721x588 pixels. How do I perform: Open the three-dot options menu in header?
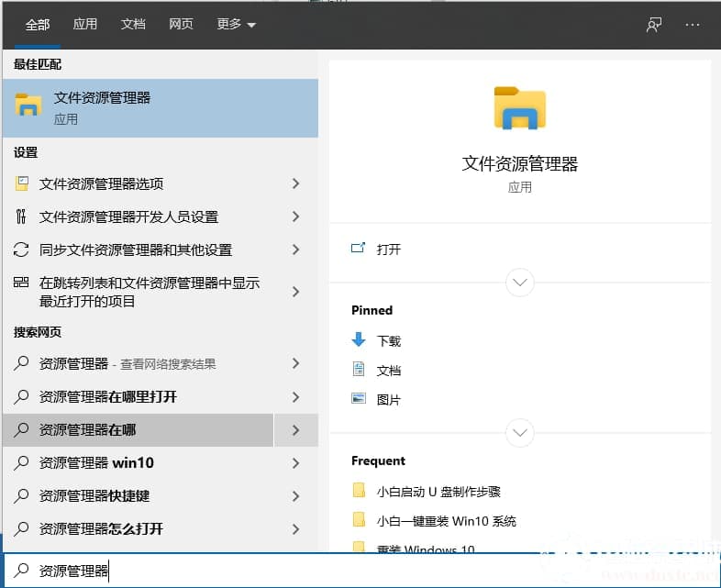tap(692, 25)
